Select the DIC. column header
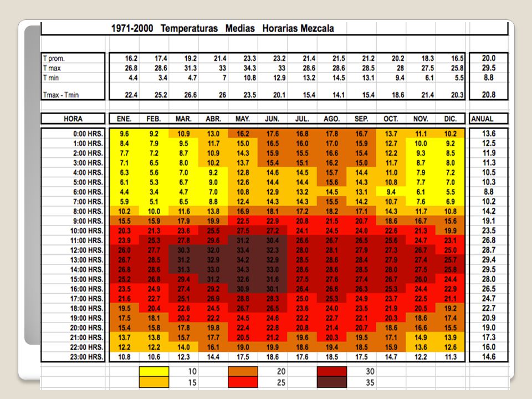 (450, 119)
